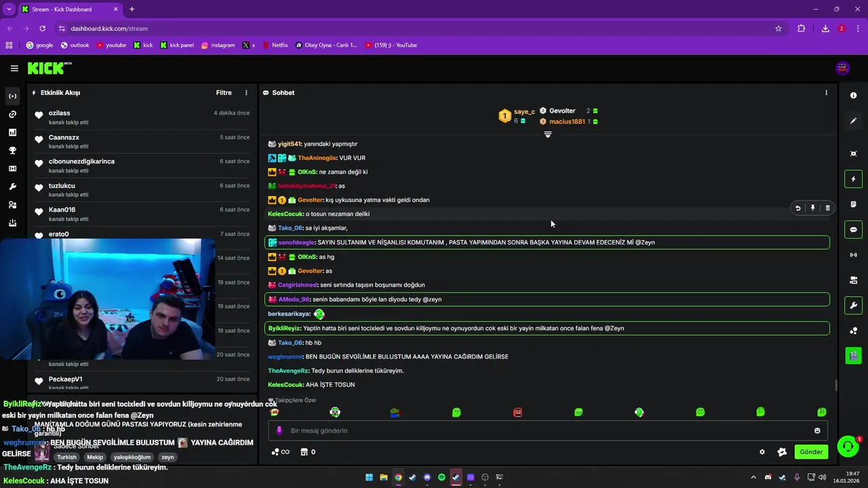Open the people community icon in left sidebar

pyautogui.click(x=12, y=205)
